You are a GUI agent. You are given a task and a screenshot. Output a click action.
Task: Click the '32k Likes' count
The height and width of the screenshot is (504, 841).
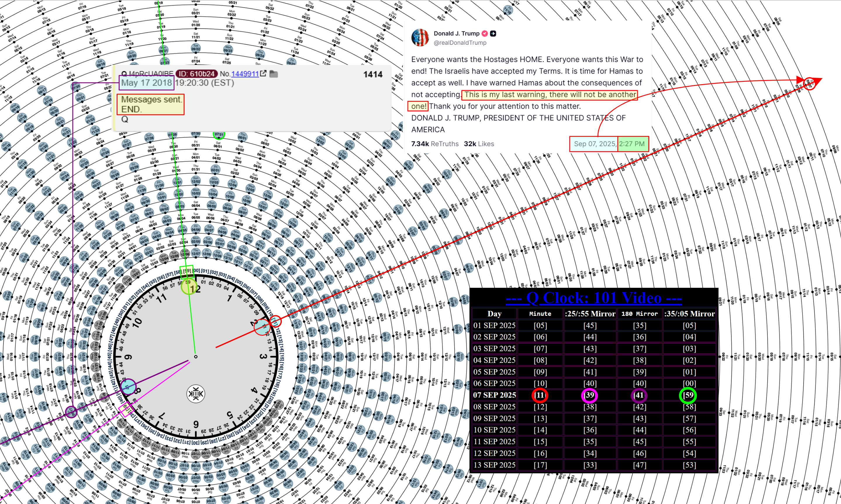(479, 144)
